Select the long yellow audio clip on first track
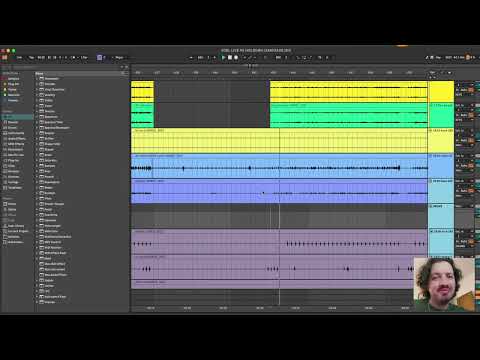 [x=349, y=92]
